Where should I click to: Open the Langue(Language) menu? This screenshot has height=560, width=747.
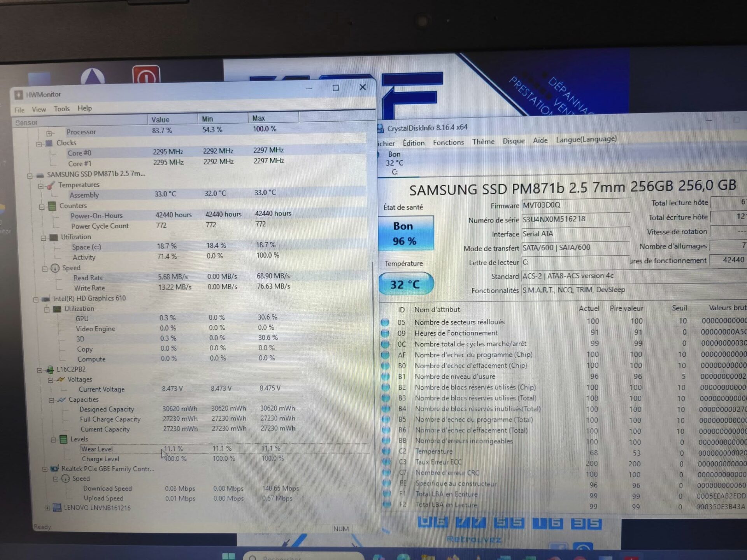coord(586,139)
